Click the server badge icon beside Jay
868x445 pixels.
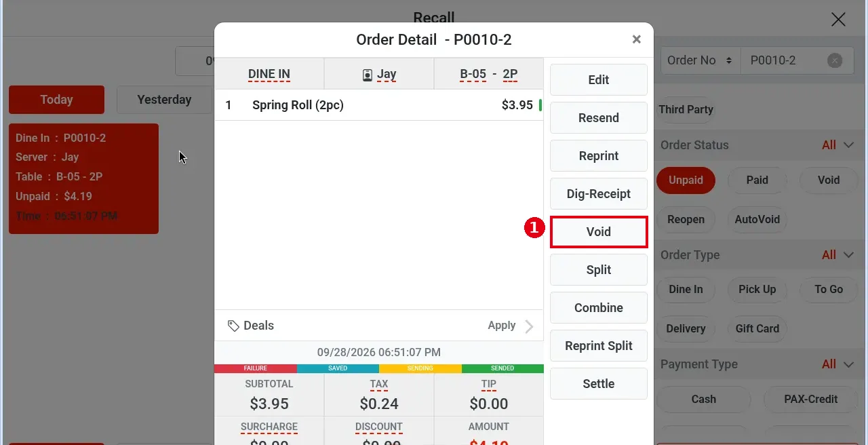368,75
